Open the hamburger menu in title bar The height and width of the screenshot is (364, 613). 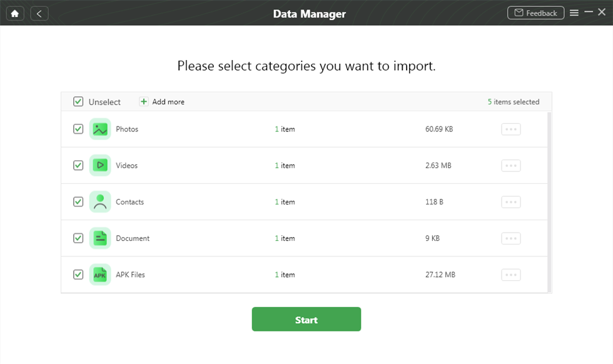tap(574, 13)
